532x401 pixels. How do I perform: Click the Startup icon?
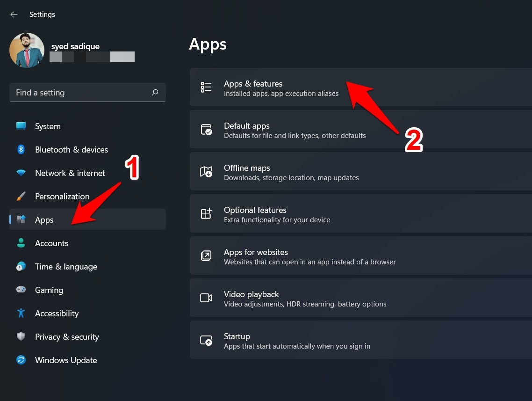coord(206,340)
